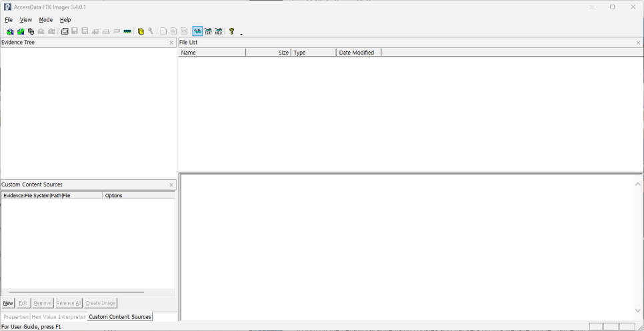Click the Edit button
Image resolution: width=644 pixels, height=331 pixels.
coord(23,303)
